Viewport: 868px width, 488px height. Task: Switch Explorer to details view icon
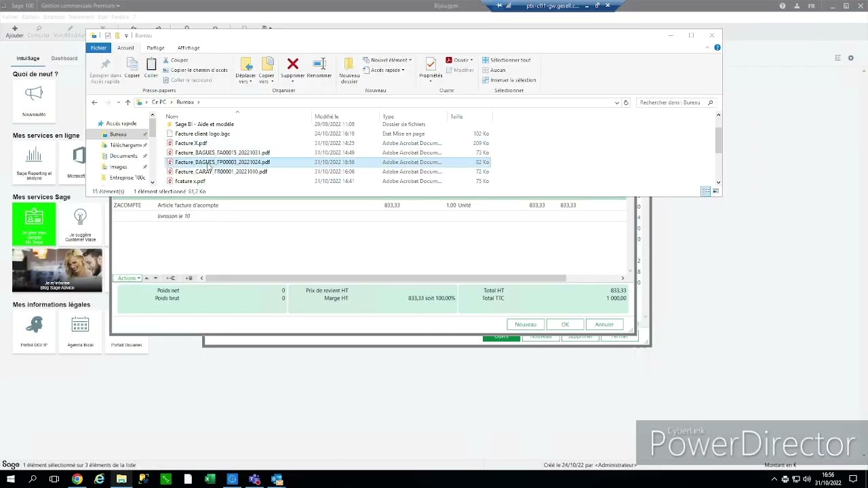pos(705,192)
